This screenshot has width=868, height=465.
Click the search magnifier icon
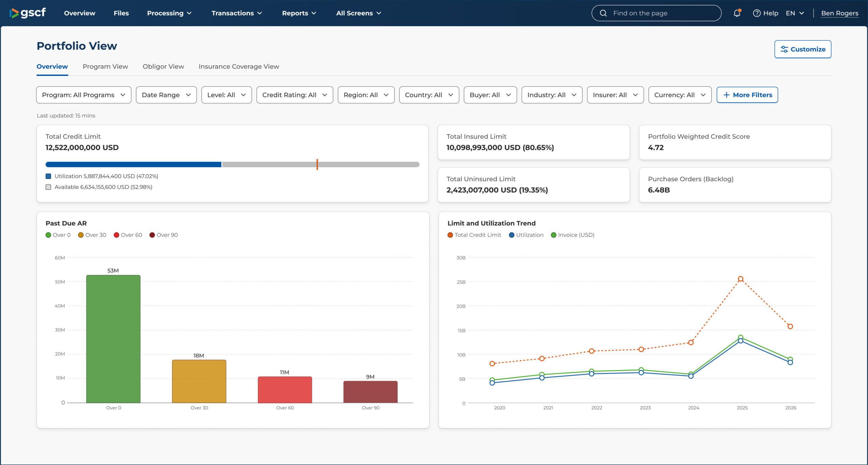tap(603, 13)
